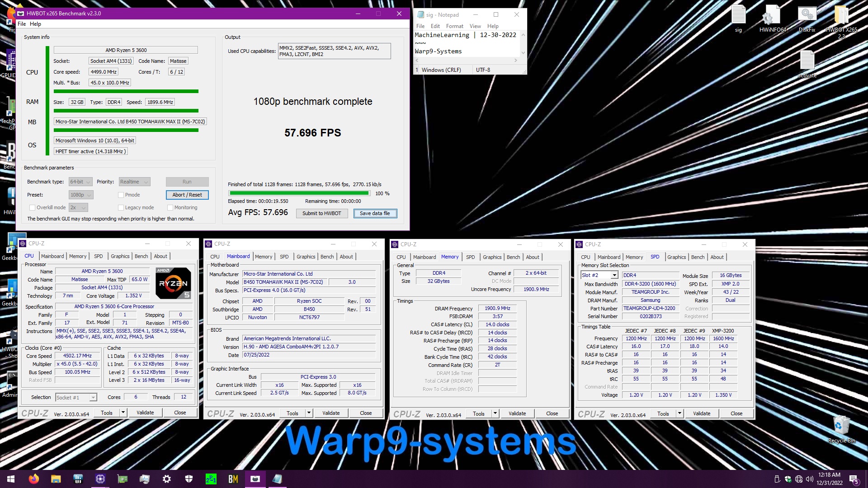Toggle the Monitoring checkbox
The height and width of the screenshot is (488, 868).
pyautogui.click(x=170, y=207)
